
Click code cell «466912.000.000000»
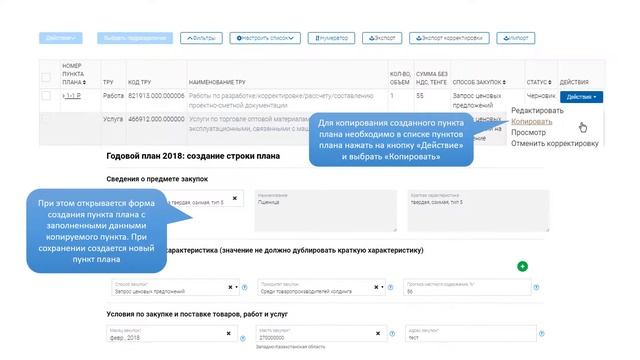point(156,119)
